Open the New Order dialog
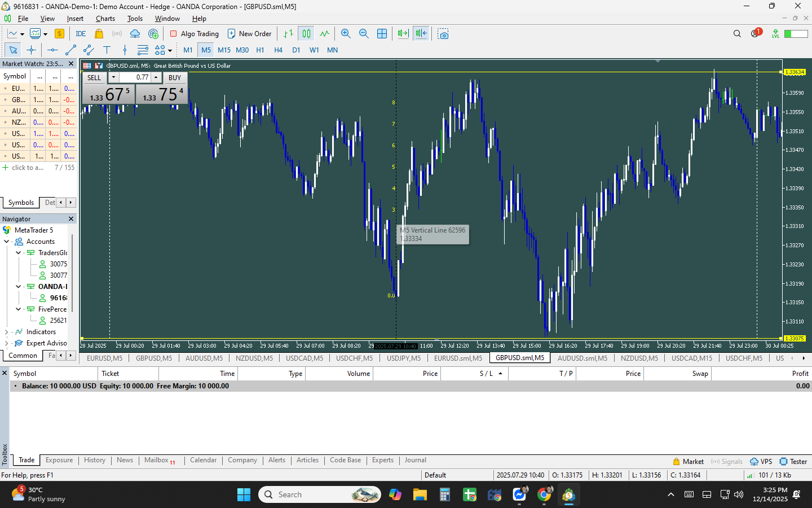This screenshot has height=508, width=812. pos(249,34)
